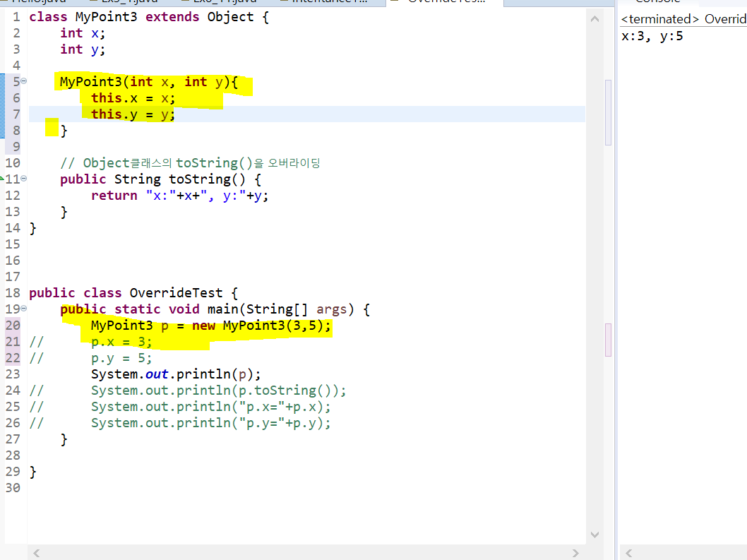
Task: Collapse the toString() method fold at line 11
Action: 24,179
